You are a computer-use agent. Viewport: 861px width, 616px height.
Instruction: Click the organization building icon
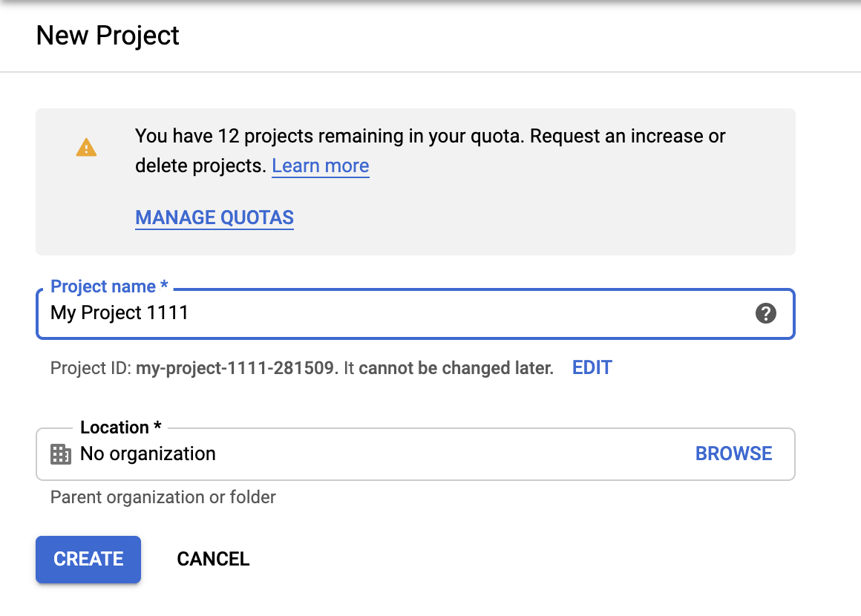61,453
